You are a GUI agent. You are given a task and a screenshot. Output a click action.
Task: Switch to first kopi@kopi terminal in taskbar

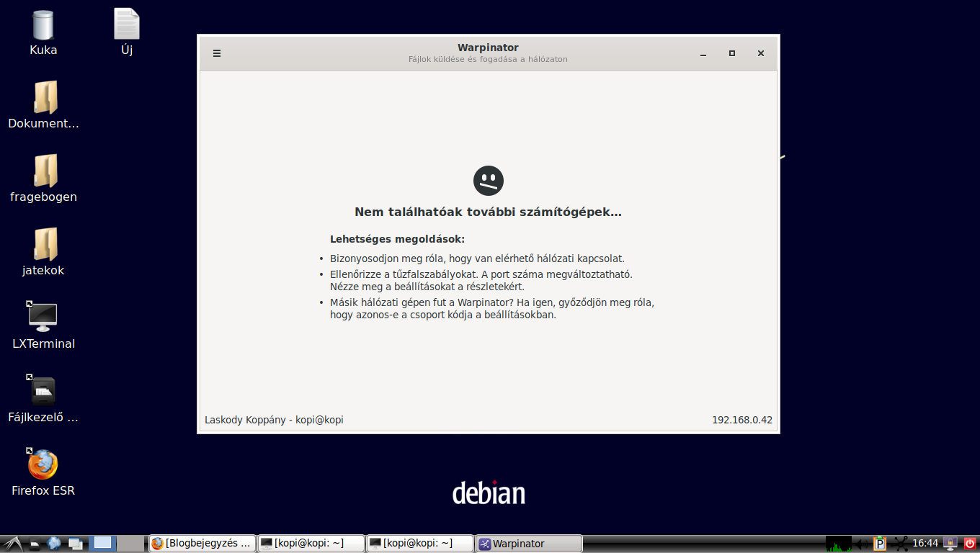pos(311,544)
